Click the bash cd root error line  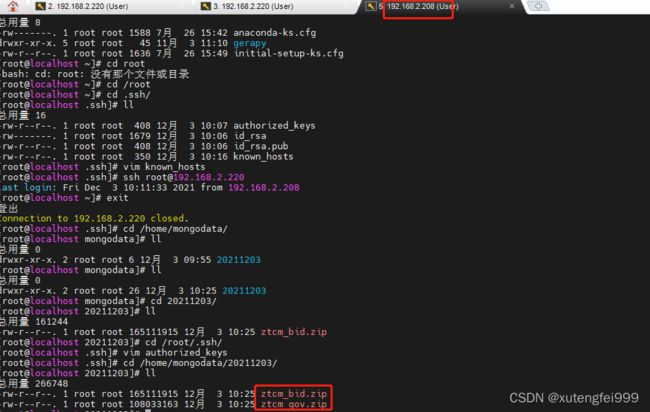95,74
